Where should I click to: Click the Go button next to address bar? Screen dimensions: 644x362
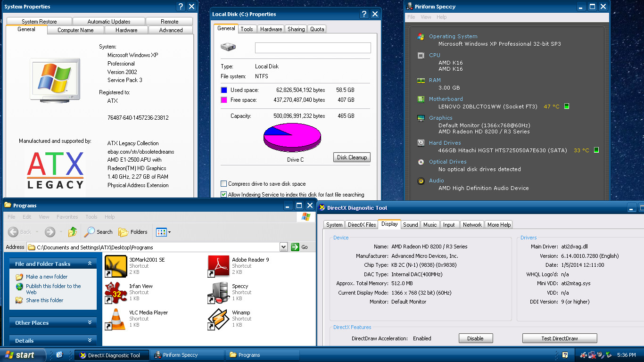click(x=300, y=247)
